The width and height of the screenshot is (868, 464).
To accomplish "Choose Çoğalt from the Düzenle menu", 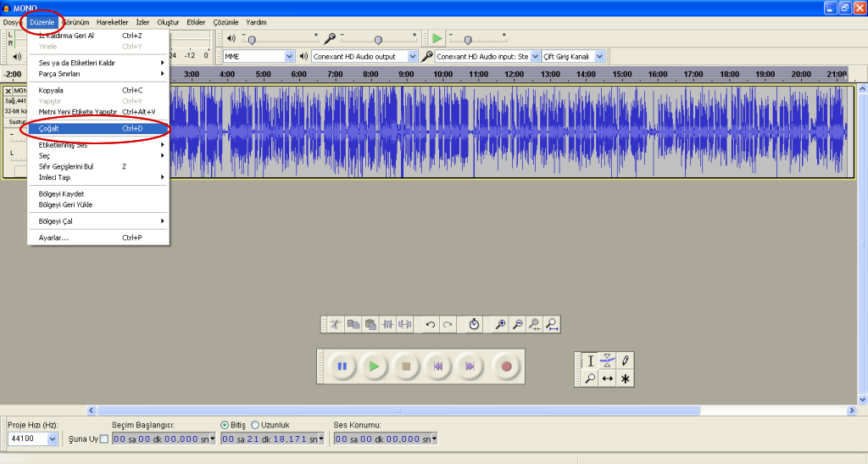I will point(98,128).
